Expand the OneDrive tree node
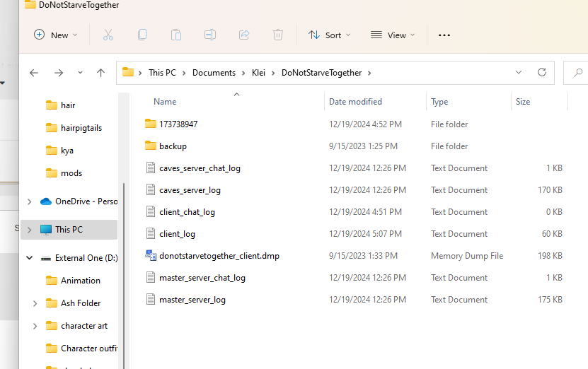Viewport: 588px width, 369px height. (29, 201)
